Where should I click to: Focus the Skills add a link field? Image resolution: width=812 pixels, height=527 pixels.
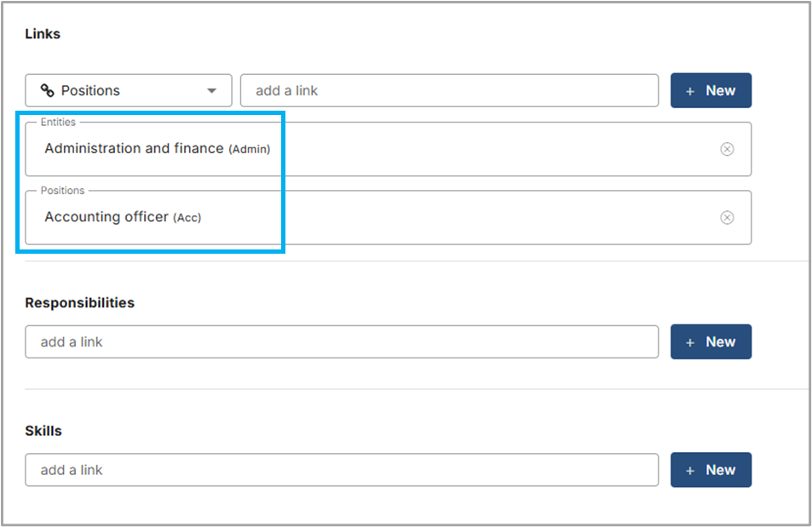341,469
